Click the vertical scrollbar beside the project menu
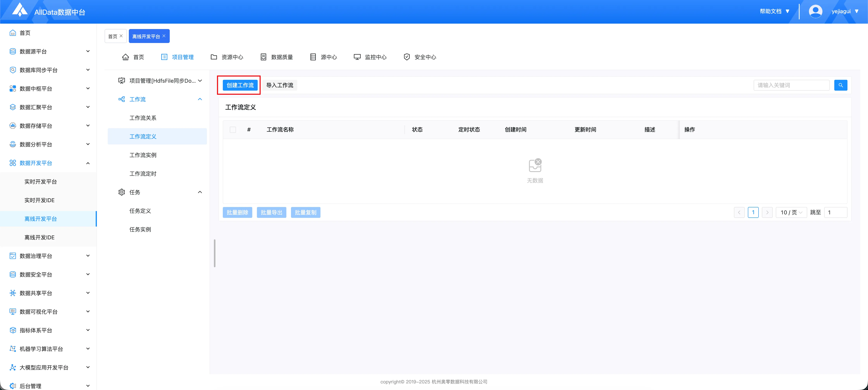This screenshot has width=868, height=390. [x=215, y=253]
